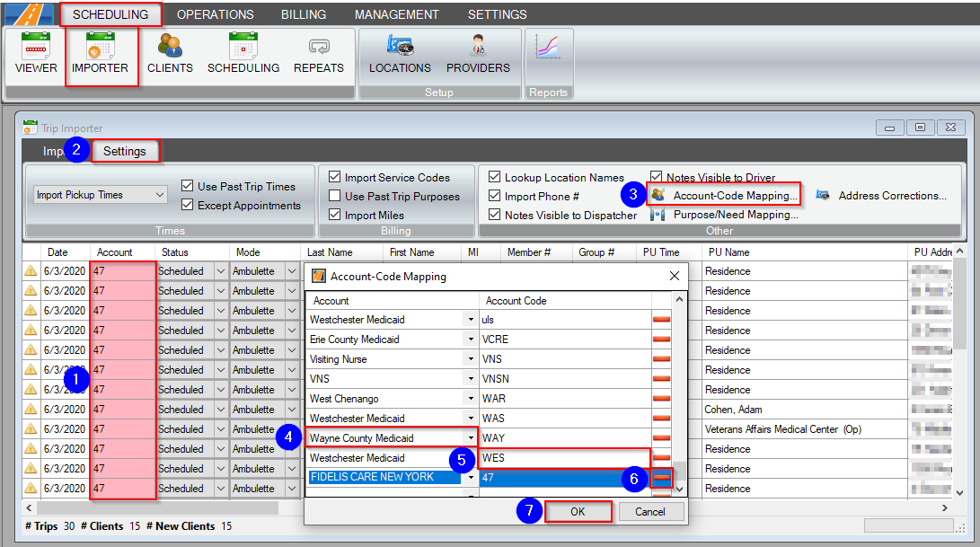Image resolution: width=980 pixels, height=547 pixels.
Task: Uncheck Notes Visible to Dispatcher
Action: (x=495, y=215)
